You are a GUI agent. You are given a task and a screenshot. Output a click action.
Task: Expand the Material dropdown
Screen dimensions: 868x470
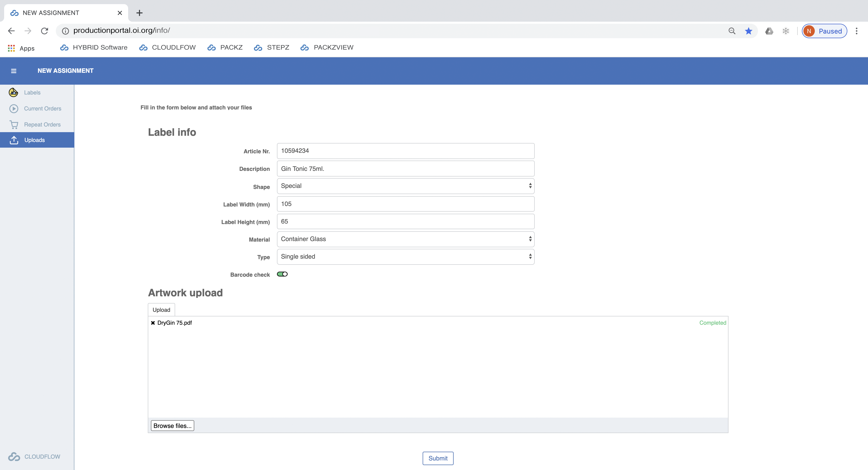coord(405,239)
